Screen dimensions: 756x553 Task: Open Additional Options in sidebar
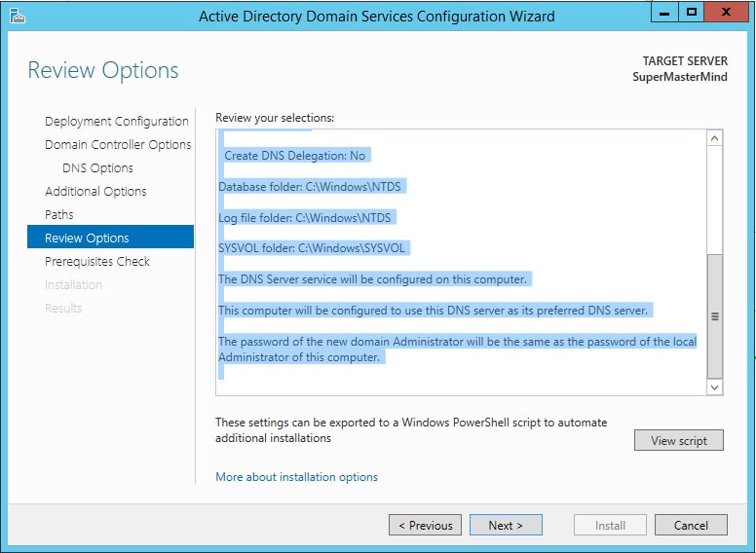click(95, 192)
